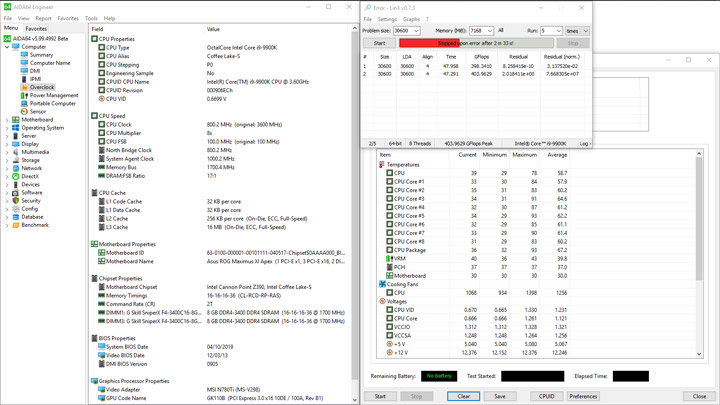Toggle CPU Core #1 checkbox
Screen dimensions: 720x405
click(389, 181)
